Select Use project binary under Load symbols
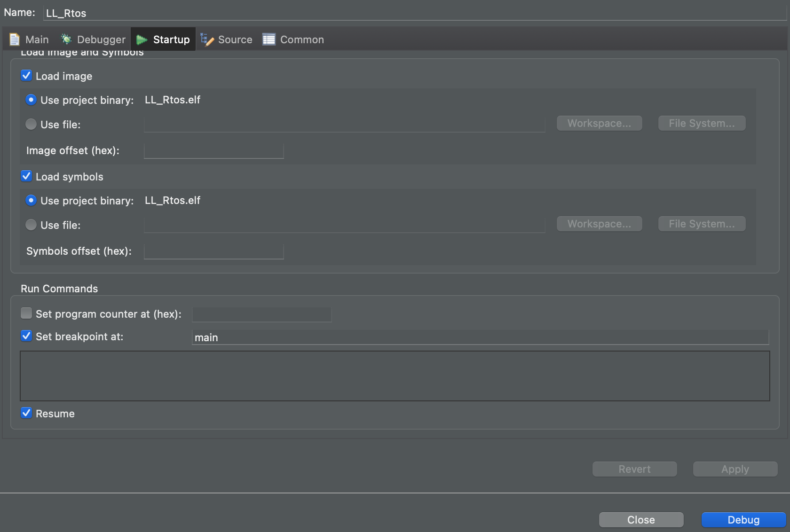The height and width of the screenshot is (532, 790). click(x=31, y=200)
